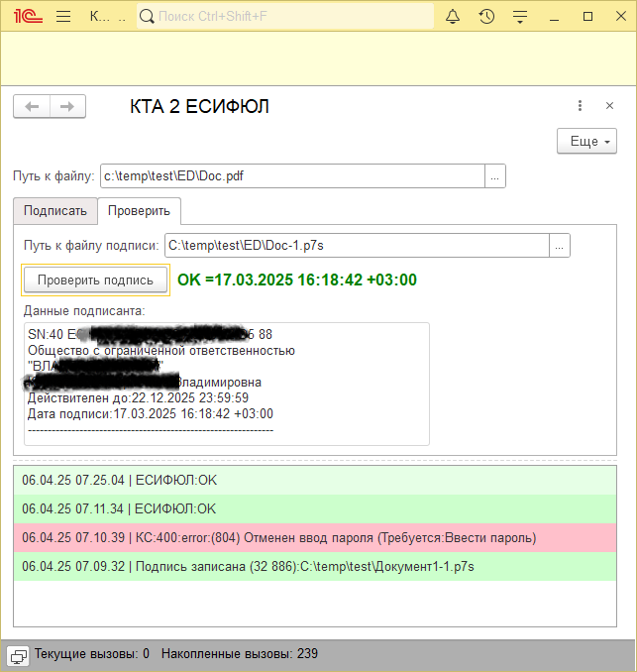The height and width of the screenshot is (672, 637).
Task: Select the Проверить tab
Action: 139,210
